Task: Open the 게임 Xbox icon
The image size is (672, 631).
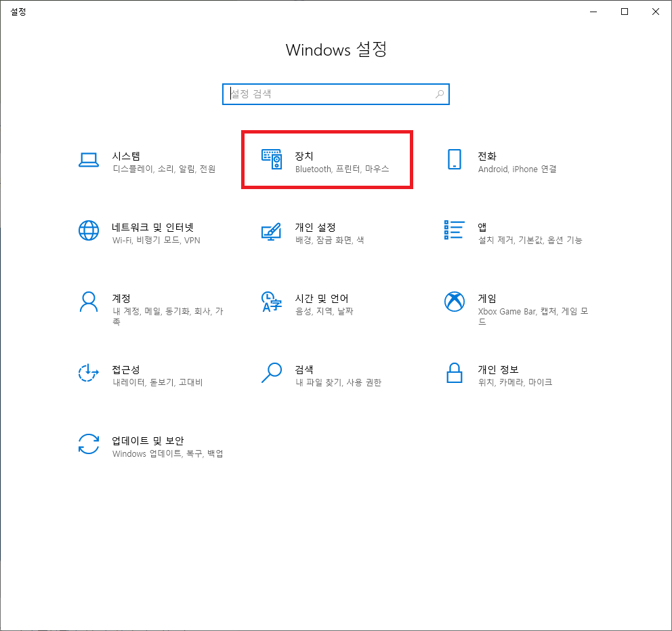Action: click(x=455, y=302)
